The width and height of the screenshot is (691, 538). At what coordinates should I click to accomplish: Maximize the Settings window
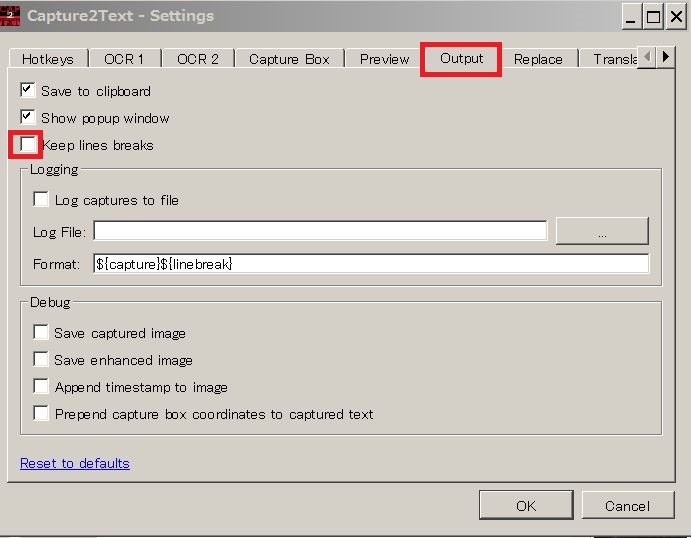tap(653, 17)
